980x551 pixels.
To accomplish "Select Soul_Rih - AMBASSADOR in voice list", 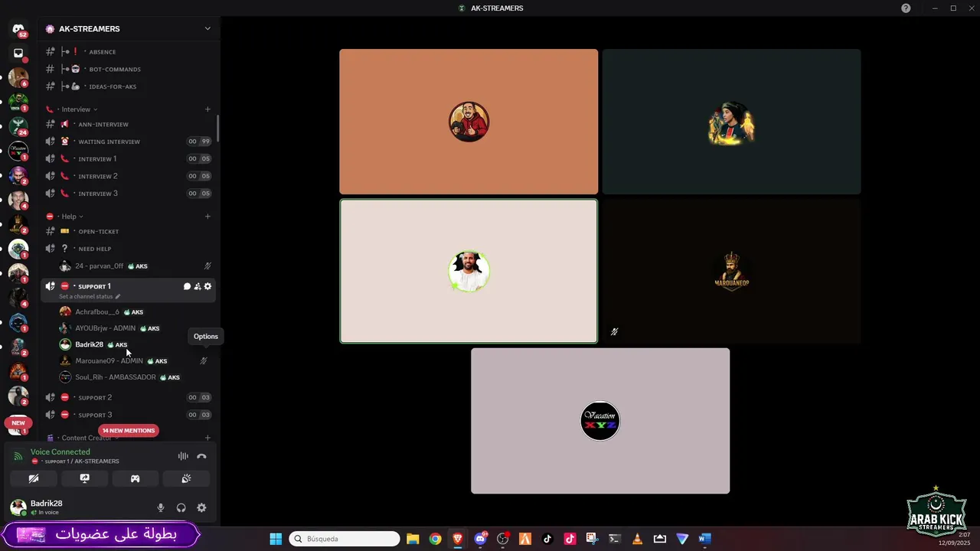I will click(135, 377).
